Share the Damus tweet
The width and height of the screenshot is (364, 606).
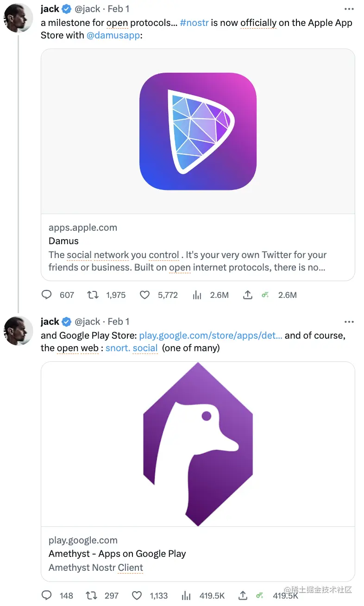click(248, 295)
